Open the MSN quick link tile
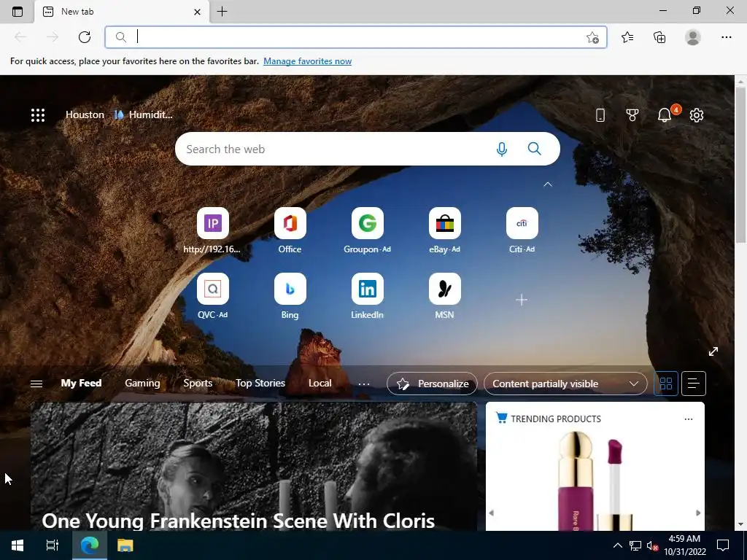This screenshot has width=747, height=560. click(x=444, y=297)
